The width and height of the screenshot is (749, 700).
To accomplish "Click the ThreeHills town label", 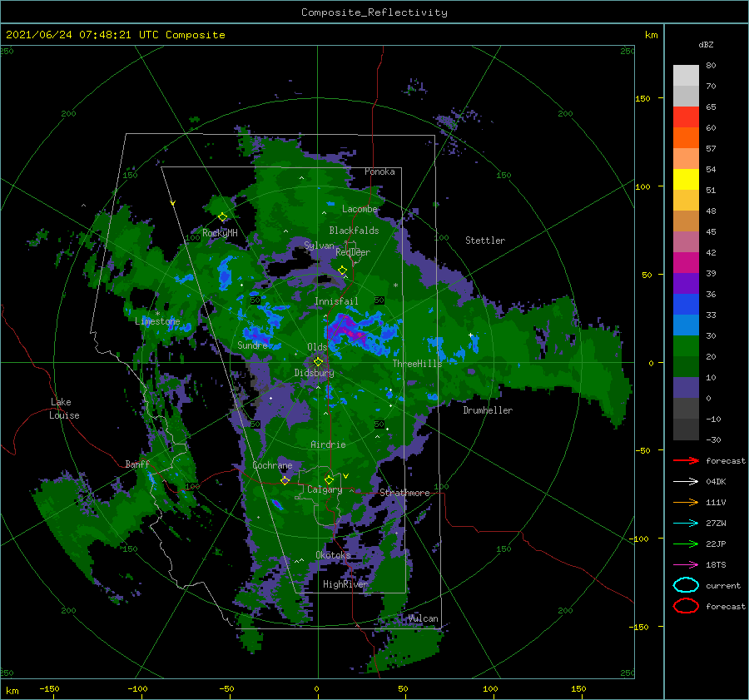I will (418, 364).
